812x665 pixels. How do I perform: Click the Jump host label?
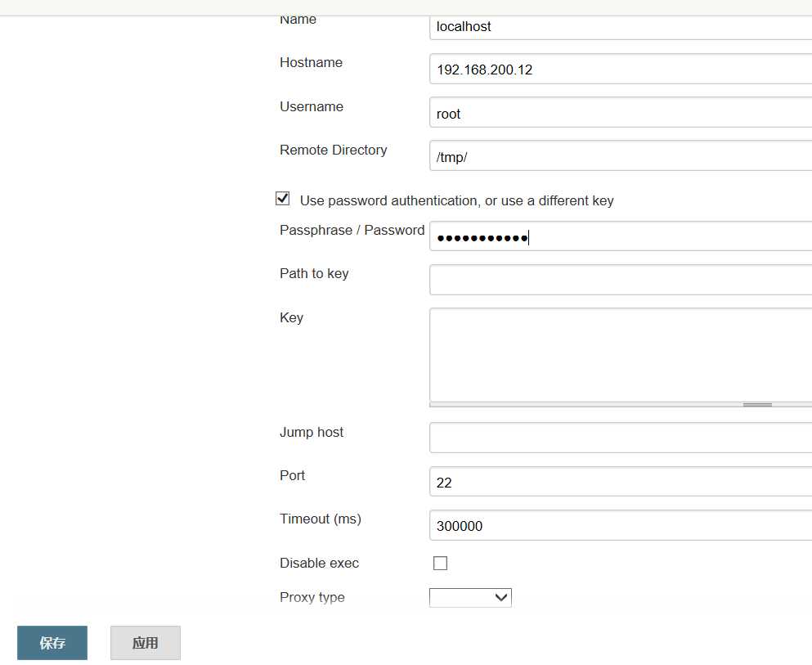312,433
